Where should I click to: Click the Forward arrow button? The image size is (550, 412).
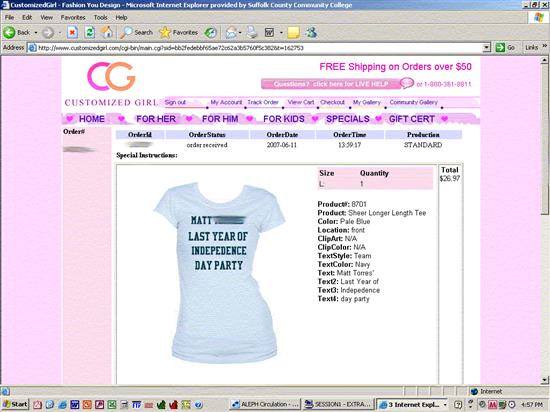click(48, 33)
